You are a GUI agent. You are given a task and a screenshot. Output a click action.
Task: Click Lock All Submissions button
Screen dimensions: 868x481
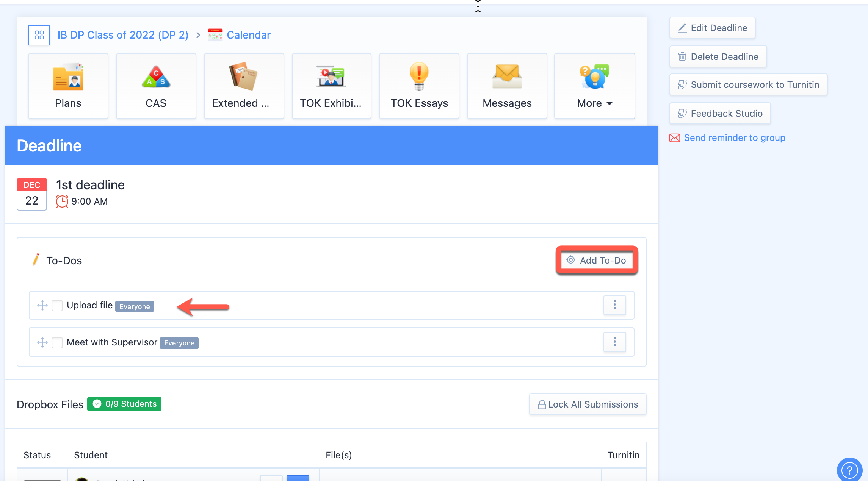pos(588,404)
